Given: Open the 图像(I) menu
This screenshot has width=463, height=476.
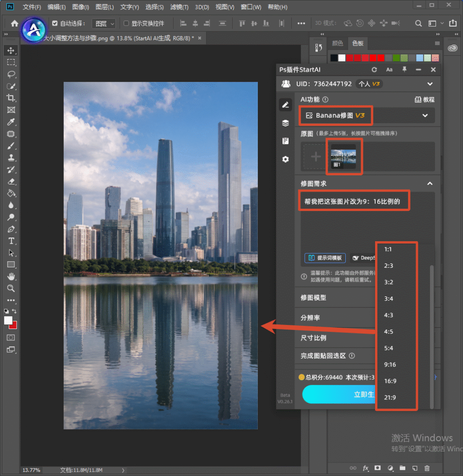Looking at the screenshot, I should click(x=81, y=7).
